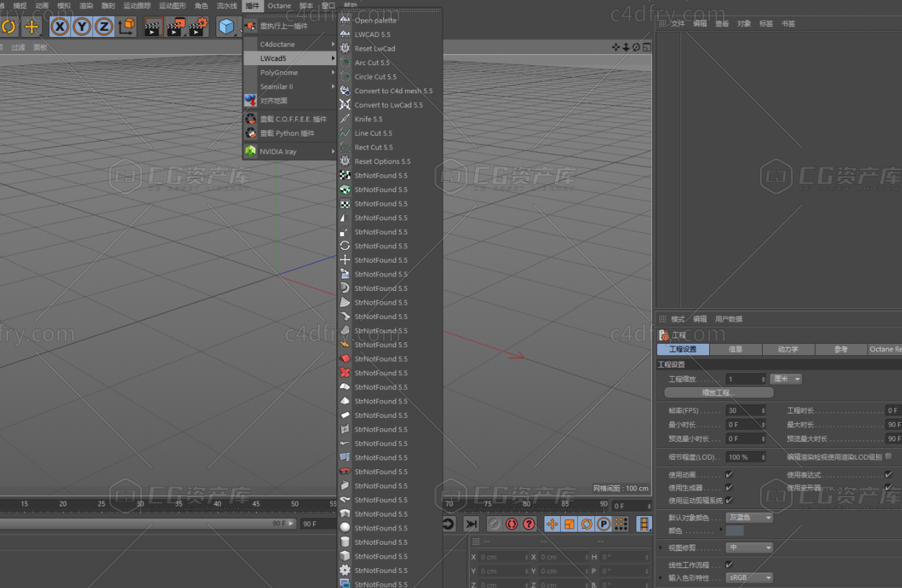Click the go to end playback icon
This screenshot has height=588, width=902.
(x=471, y=524)
